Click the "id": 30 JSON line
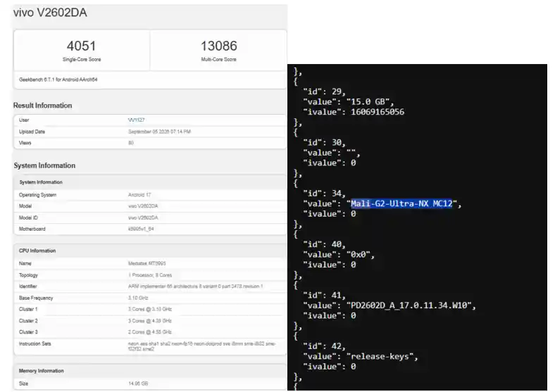Screen dimensions: 555x392 click(324, 143)
